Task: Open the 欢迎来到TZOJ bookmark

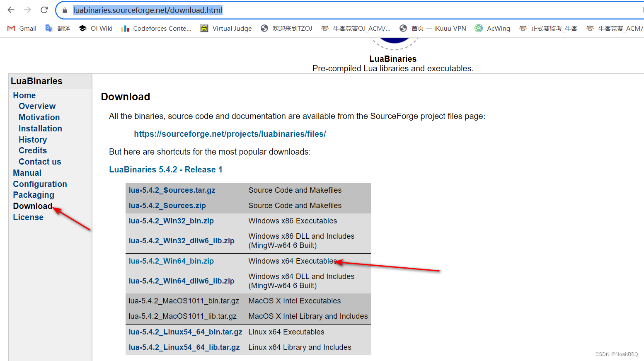Action: (286, 28)
